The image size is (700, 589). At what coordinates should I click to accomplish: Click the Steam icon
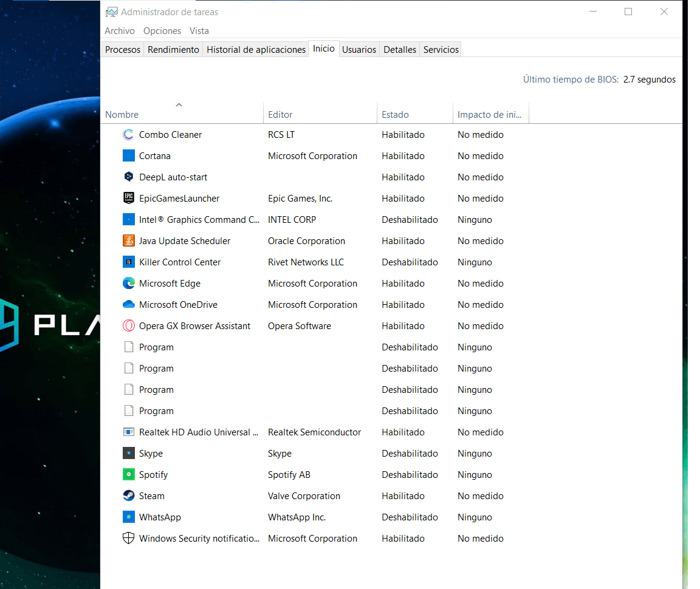point(129,495)
